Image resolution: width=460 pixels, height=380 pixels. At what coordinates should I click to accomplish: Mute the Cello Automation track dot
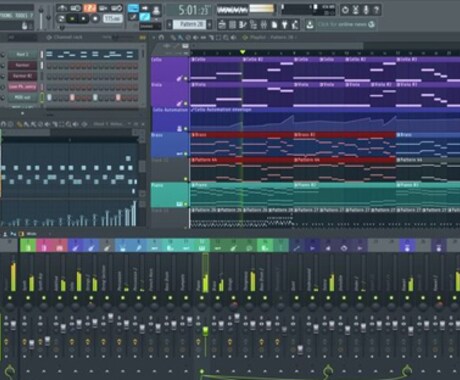(x=186, y=129)
